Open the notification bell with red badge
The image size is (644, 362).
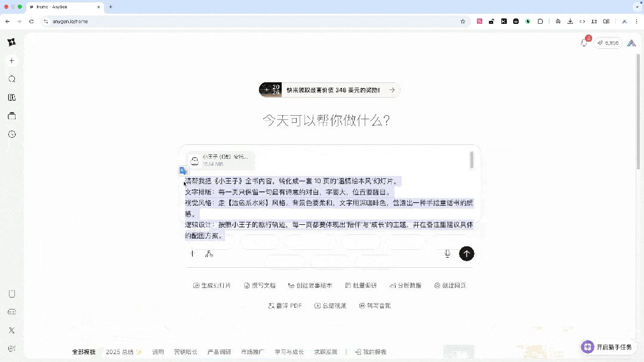click(x=583, y=43)
